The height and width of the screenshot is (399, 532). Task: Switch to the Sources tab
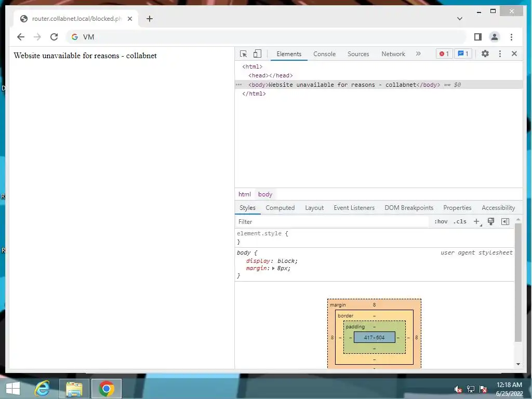358,54
